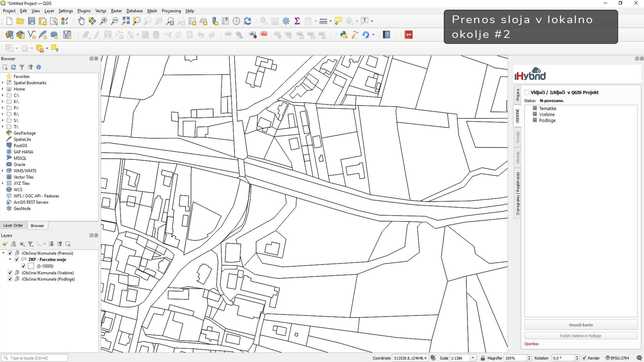Click the Zoom In magnifier tool
644x362 pixels.
pos(103,21)
